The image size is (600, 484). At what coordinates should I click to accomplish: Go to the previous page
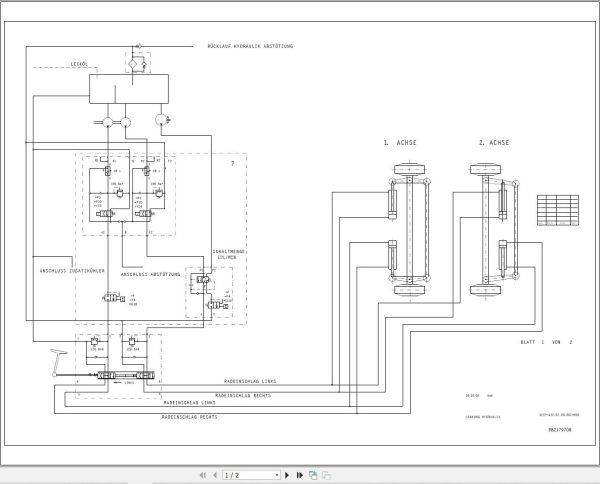[215, 475]
